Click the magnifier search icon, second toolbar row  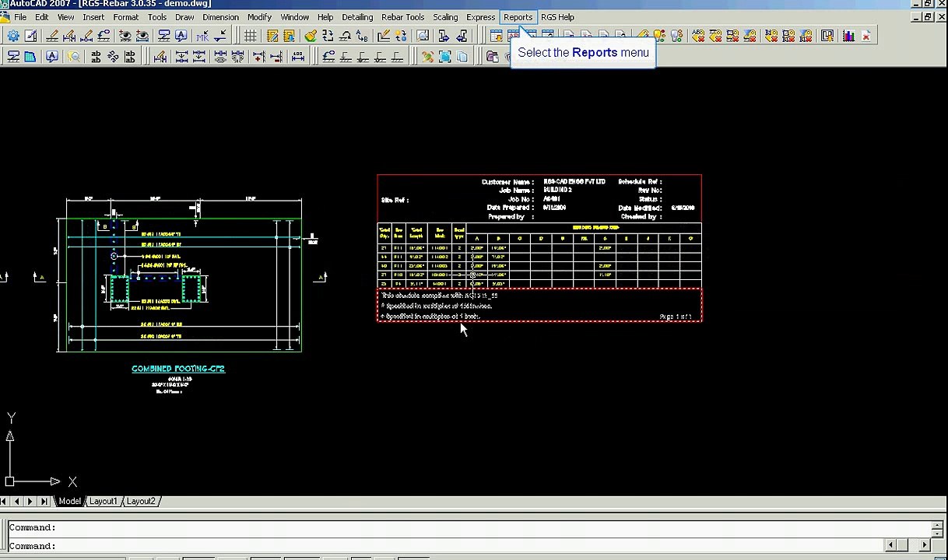[x=73, y=56]
